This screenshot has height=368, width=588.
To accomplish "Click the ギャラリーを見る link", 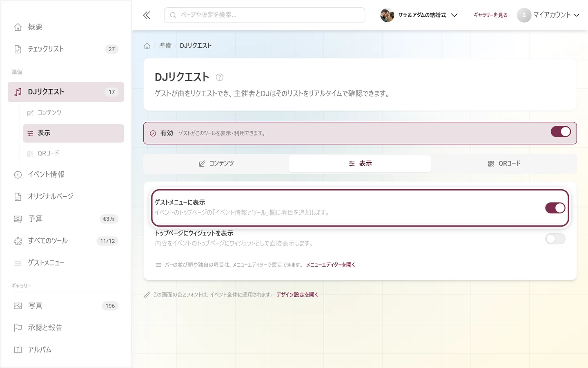I will 490,15.
